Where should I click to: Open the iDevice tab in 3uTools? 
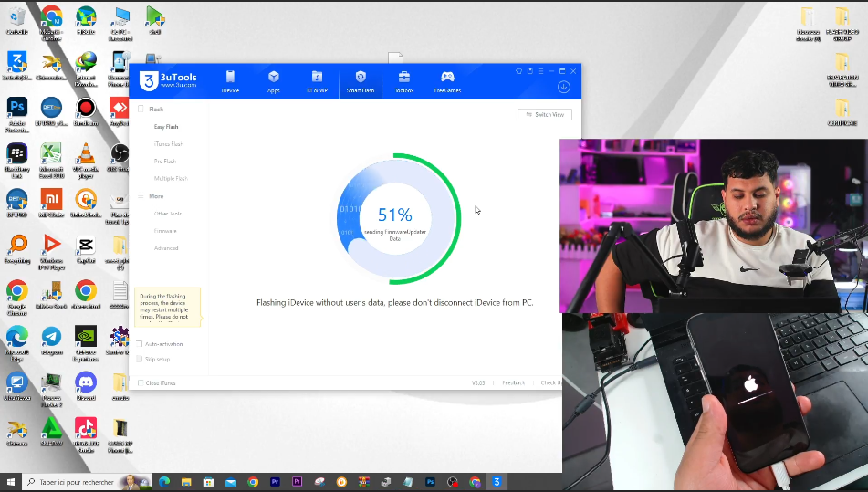(x=230, y=81)
